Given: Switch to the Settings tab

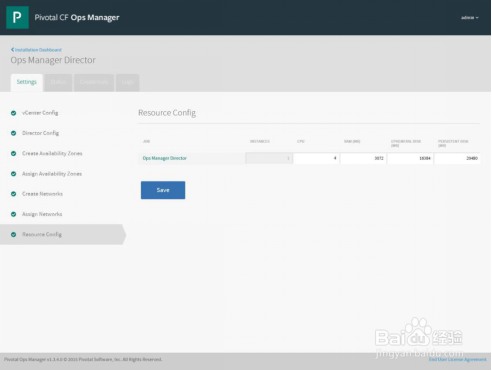Looking at the screenshot, I should [27, 82].
